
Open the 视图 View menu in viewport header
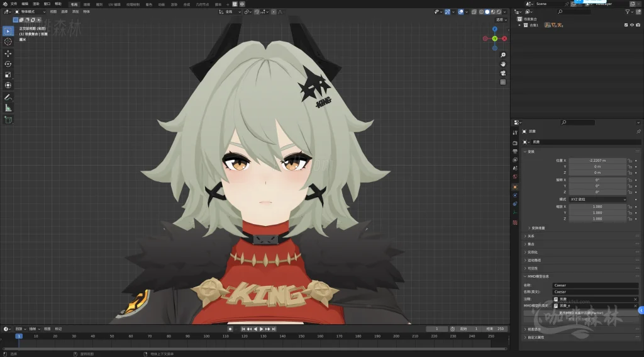tap(53, 12)
